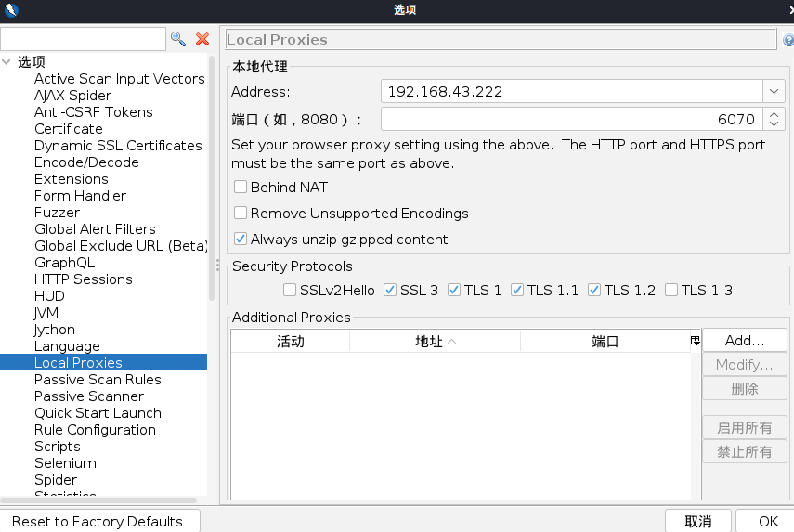Click the panel splitter handle
The image size is (794, 532).
tap(217, 266)
